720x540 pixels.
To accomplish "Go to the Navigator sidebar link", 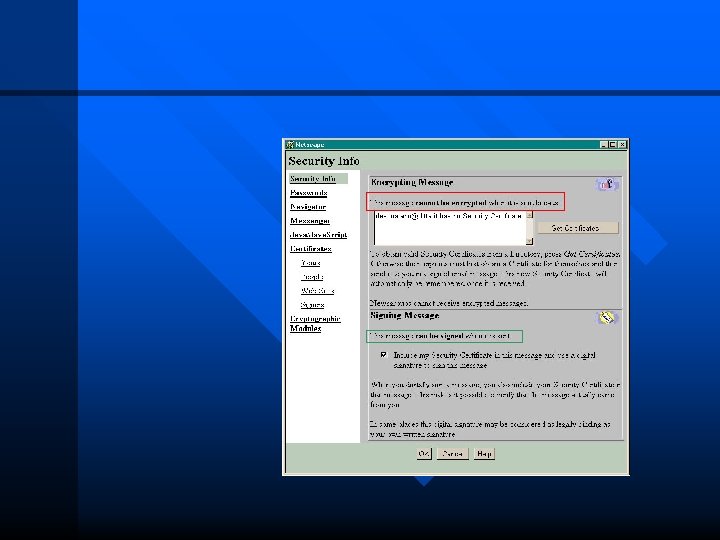I will tap(308, 207).
